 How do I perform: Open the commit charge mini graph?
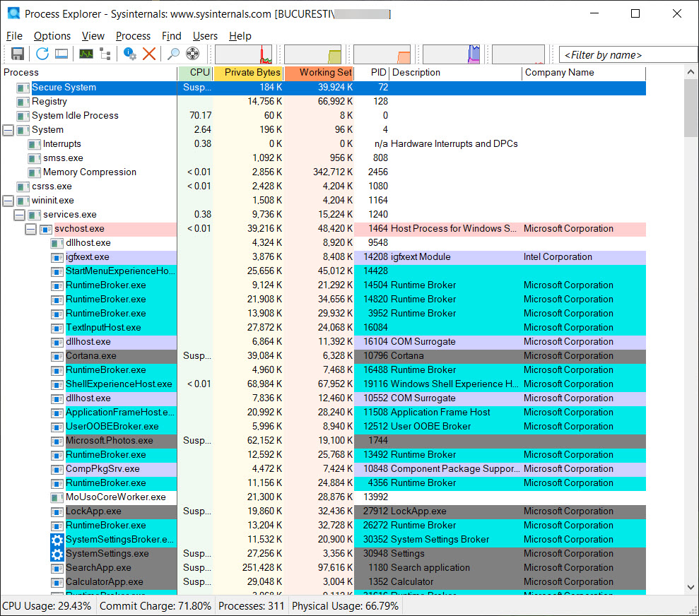pyautogui.click(x=312, y=54)
